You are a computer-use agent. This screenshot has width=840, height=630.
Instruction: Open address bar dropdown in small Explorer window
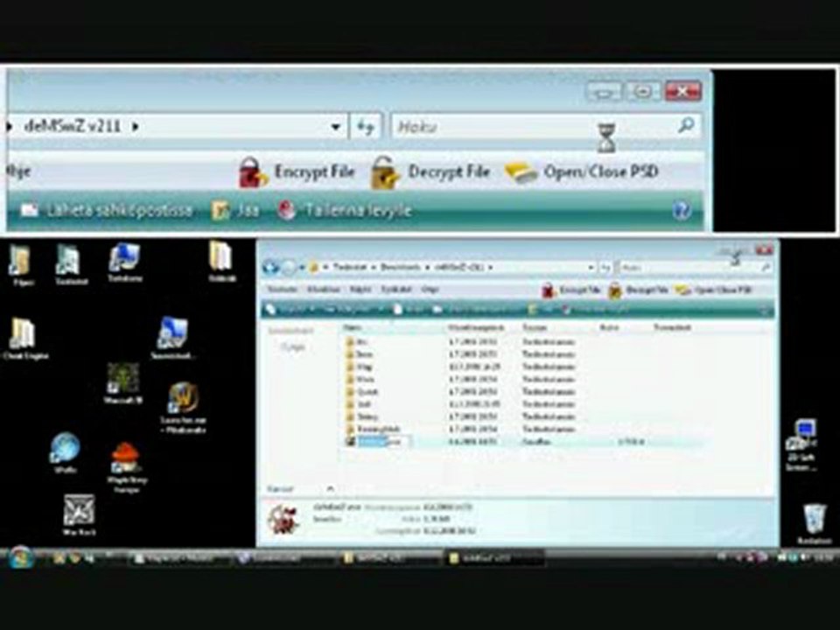tap(591, 267)
